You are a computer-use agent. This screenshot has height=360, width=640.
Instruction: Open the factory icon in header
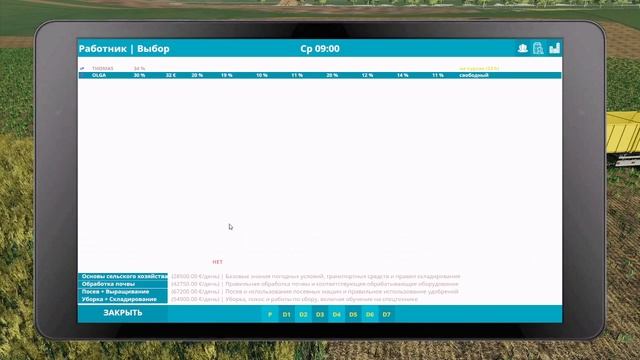pyautogui.click(x=554, y=49)
